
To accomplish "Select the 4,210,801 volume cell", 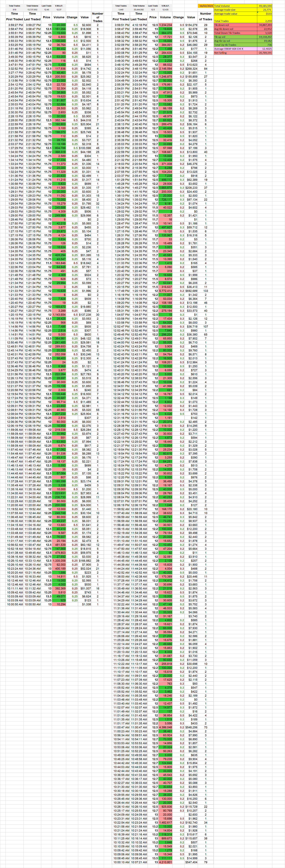I will 165,862.
